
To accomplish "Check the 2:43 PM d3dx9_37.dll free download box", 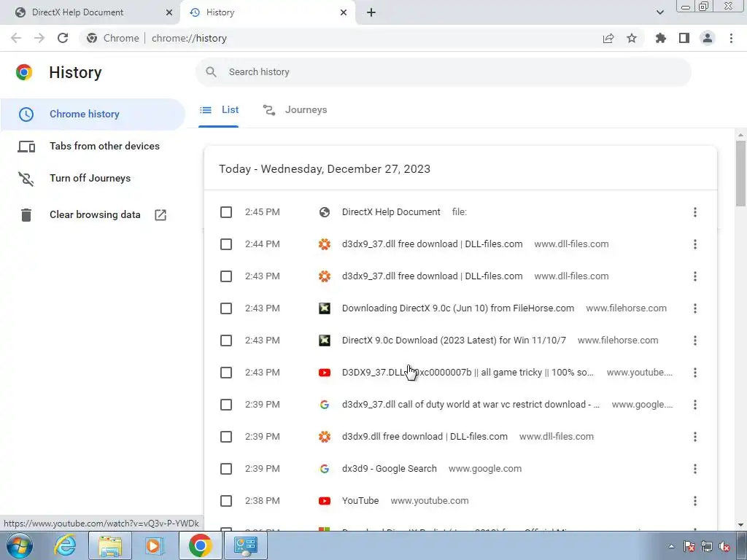I will point(226,276).
